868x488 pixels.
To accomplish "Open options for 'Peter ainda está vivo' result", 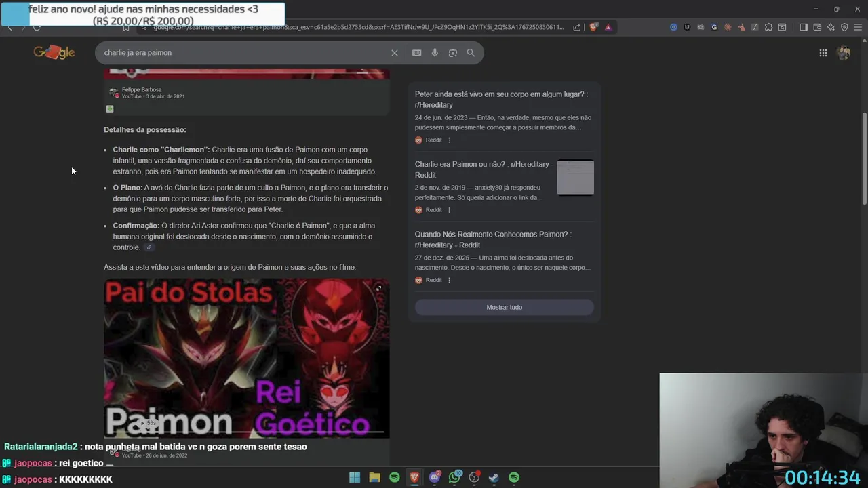I will point(449,140).
